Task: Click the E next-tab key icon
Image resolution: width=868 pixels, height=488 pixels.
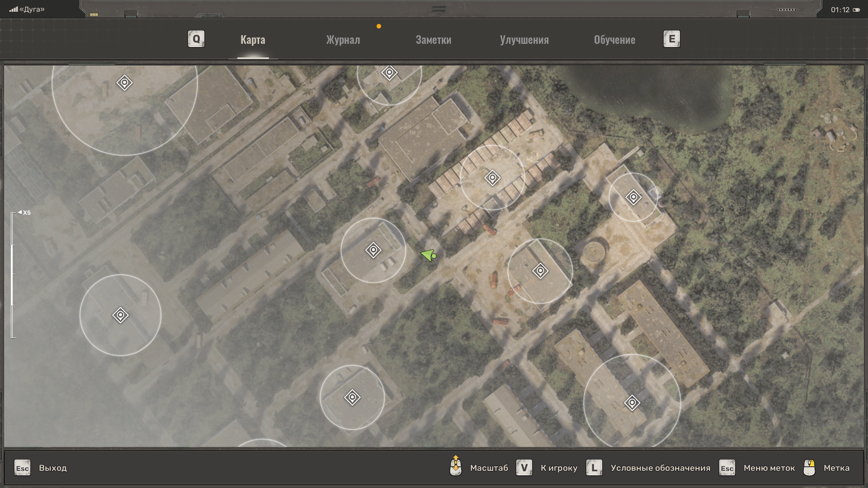Action: click(671, 39)
